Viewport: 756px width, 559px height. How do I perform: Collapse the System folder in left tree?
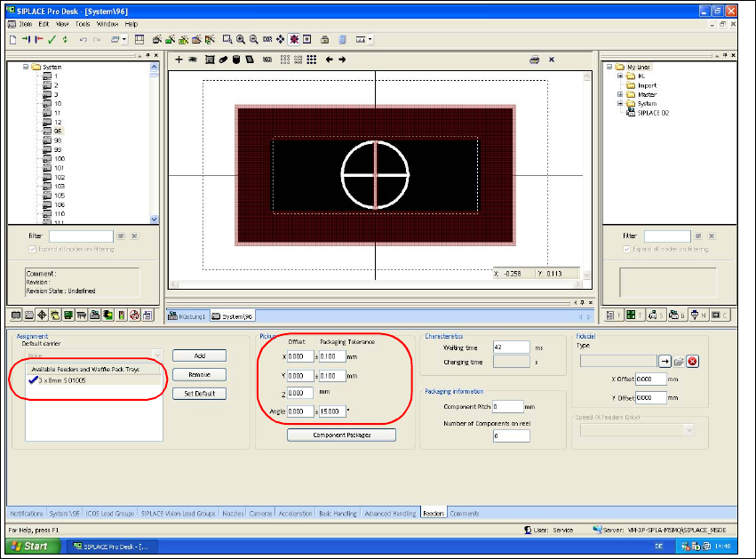point(24,67)
